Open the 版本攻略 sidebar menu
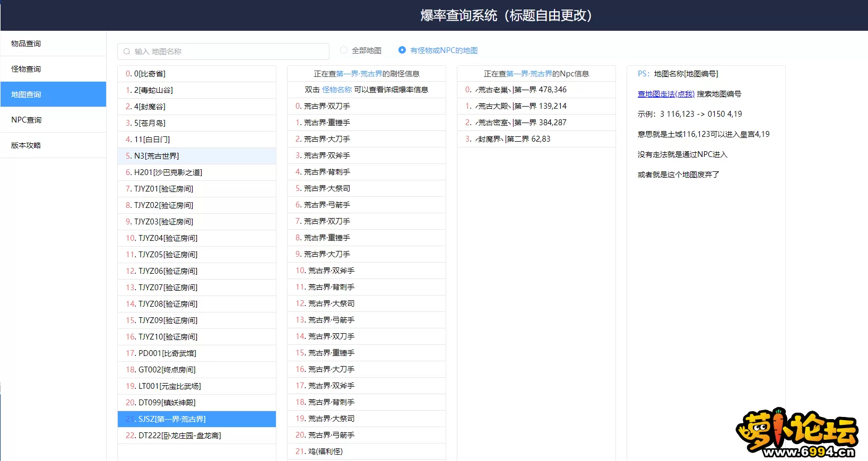Image resolution: width=868 pixels, height=461 pixels. [x=53, y=145]
